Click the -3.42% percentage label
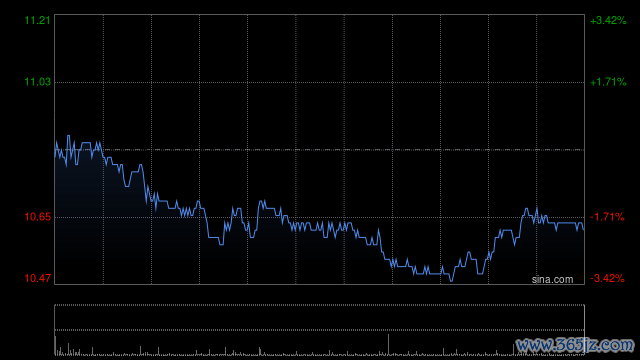The height and width of the screenshot is (360, 640). click(x=607, y=278)
